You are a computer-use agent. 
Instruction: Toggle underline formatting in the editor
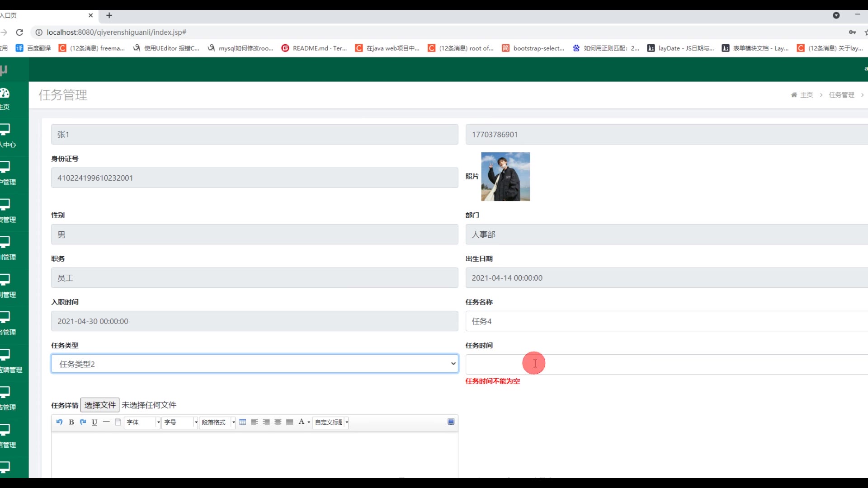pyautogui.click(x=94, y=422)
